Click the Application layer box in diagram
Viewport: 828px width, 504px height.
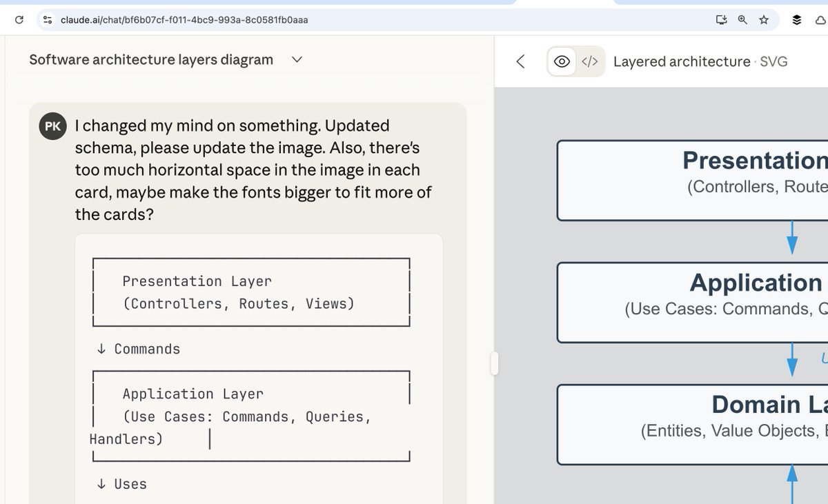coord(692,303)
